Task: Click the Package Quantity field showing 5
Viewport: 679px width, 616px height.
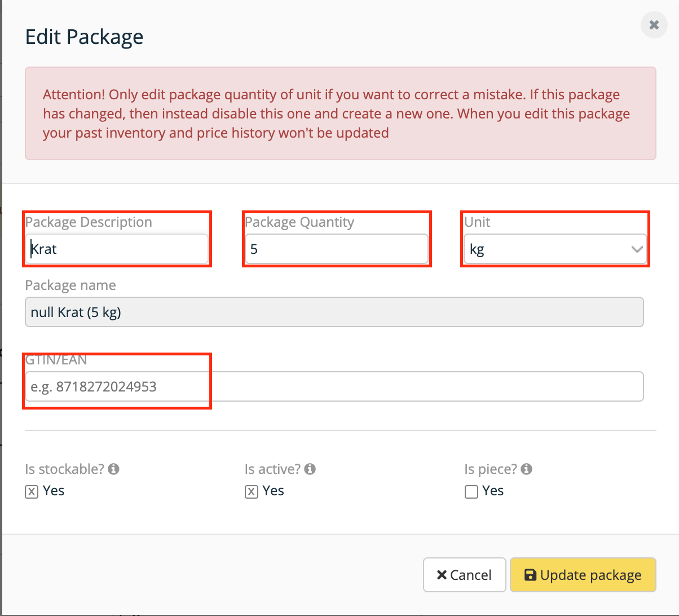Action: point(337,249)
